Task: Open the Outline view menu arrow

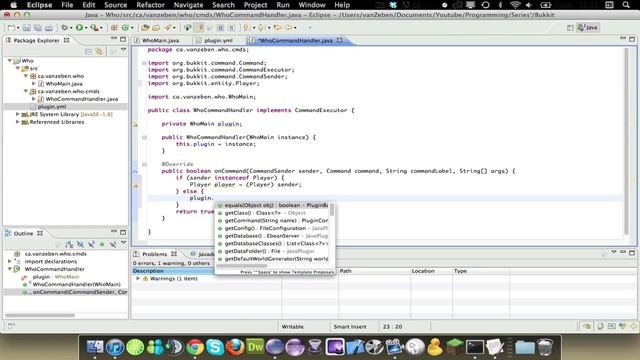Action: (123, 243)
